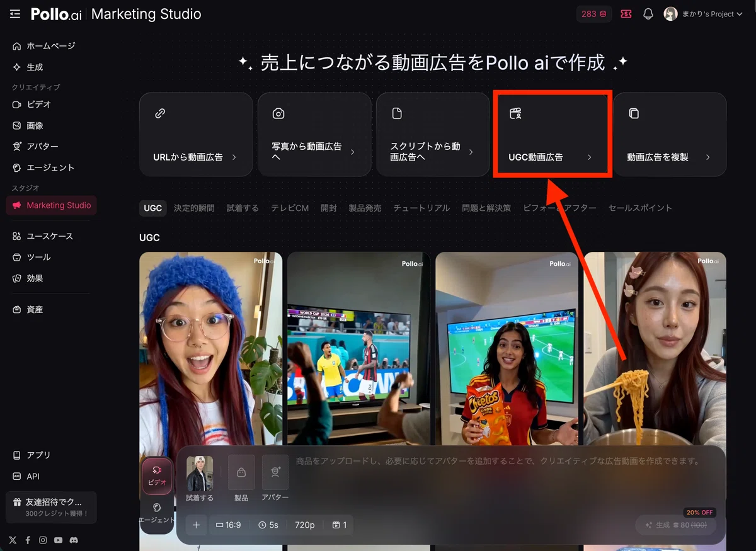The height and width of the screenshot is (551, 756).
Task: Open the red coupon ticket icon
Action: pyautogui.click(x=626, y=14)
